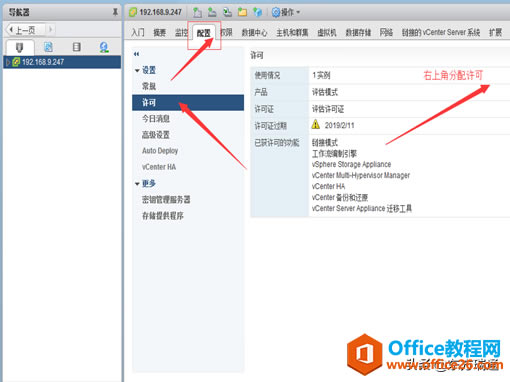Click the first toolbar icon after the 192.168.9.247 title

pos(197,12)
